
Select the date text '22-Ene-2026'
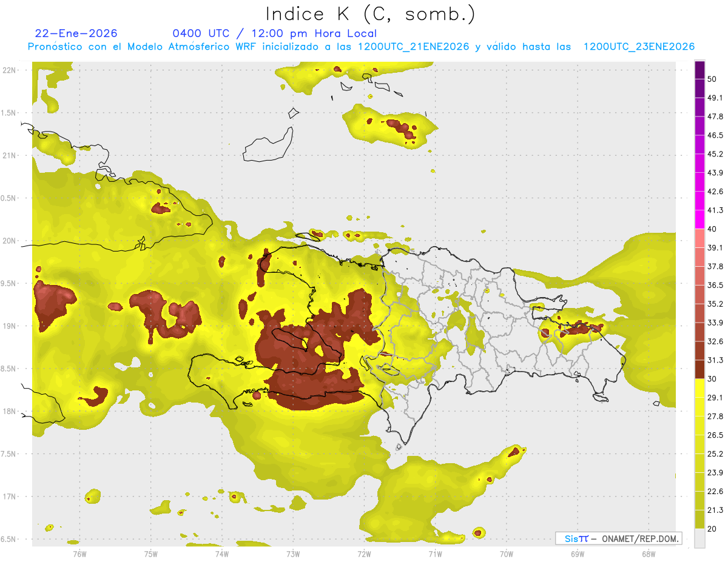pos(76,33)
